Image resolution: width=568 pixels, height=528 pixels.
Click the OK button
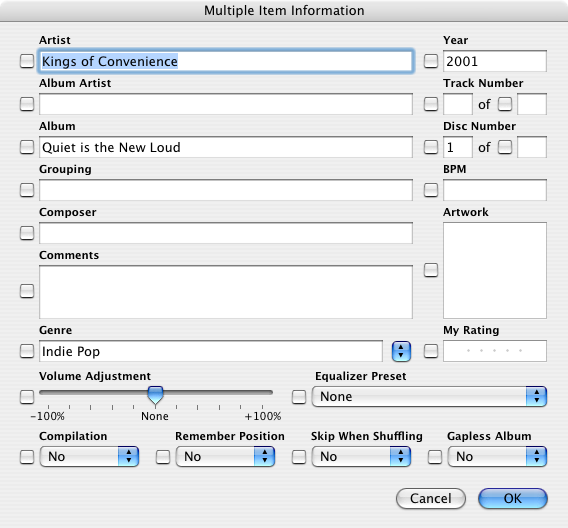(513, 499)
